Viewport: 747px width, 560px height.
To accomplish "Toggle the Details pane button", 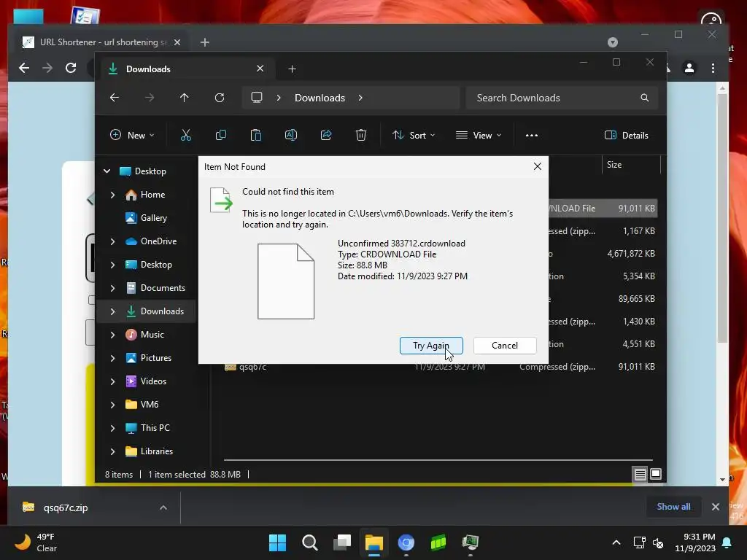I will 626,135.
